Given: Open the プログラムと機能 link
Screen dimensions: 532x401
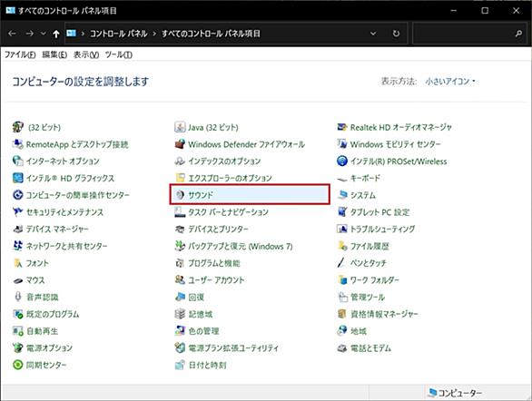Looking at the screenshot, I should tap(214, 263).
